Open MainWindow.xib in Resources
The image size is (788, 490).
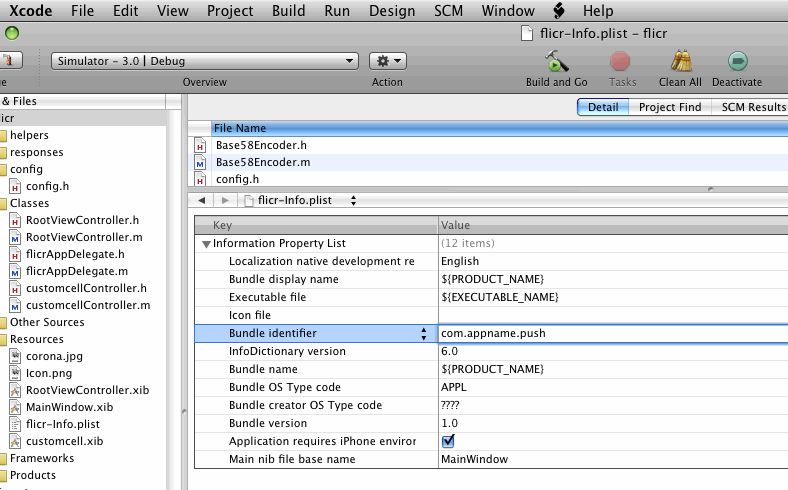coord(69,408)
